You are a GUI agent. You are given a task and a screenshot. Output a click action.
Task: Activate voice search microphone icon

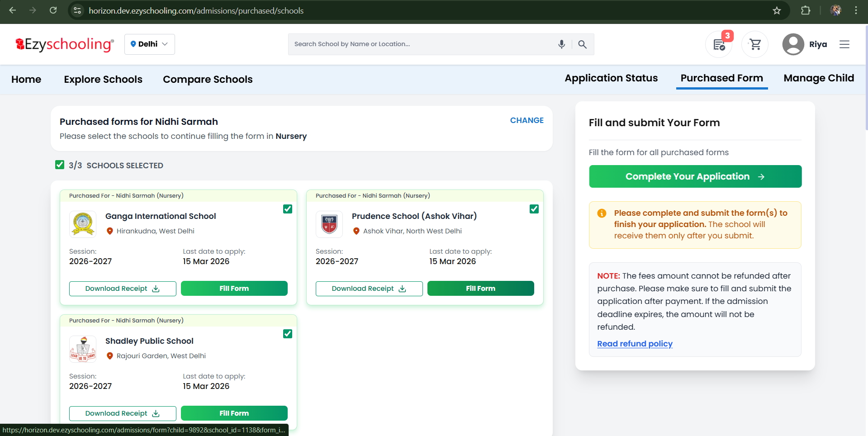click(561, 44)
